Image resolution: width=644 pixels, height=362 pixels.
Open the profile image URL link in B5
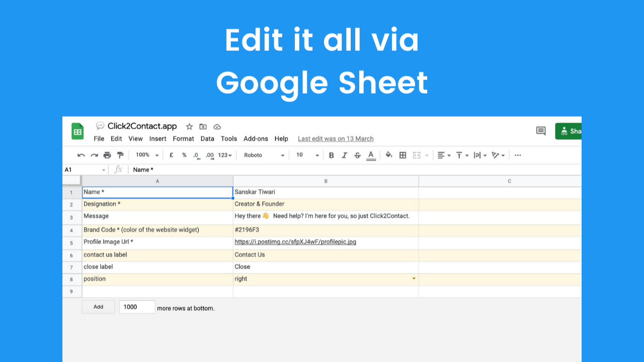[295, 242]
